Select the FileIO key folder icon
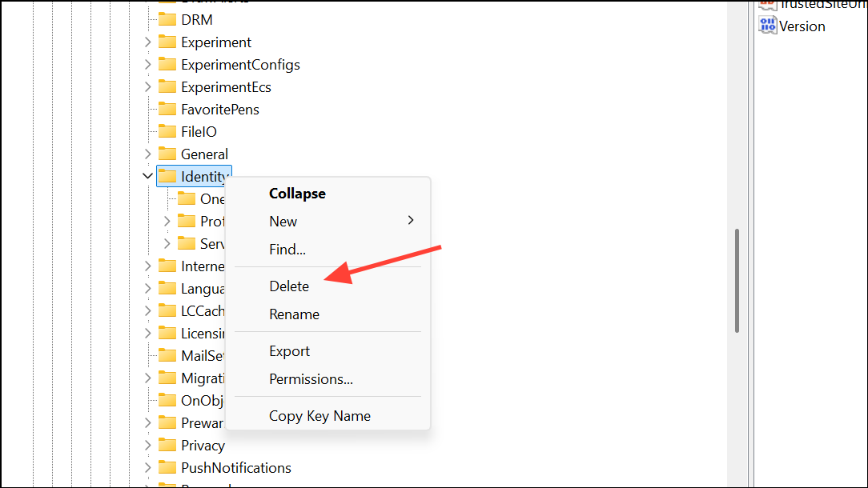868x488 pixels. pos(167,131)
